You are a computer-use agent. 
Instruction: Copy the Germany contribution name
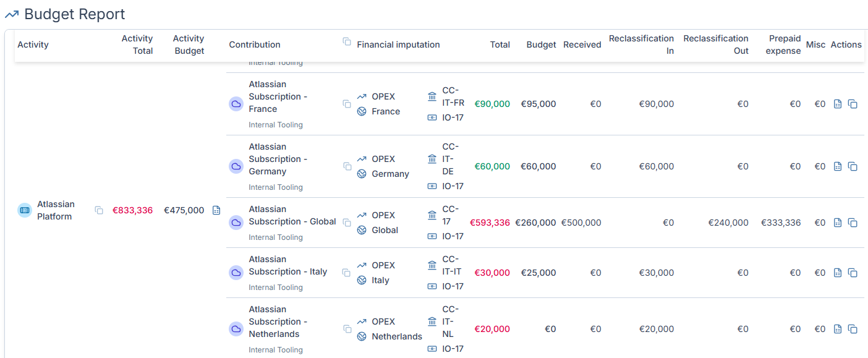347,166
